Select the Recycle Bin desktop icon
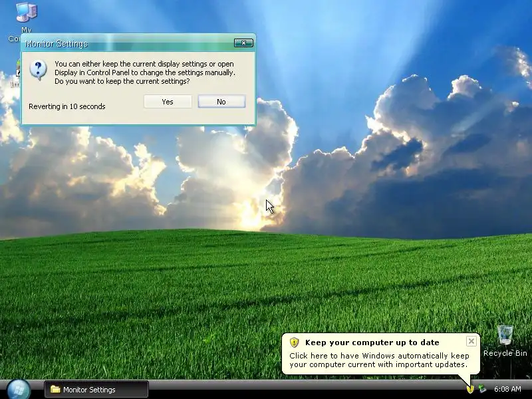Image resolution: width=532 pixels, height=399 pixels. pyautogui.click(x=505, y=341)
